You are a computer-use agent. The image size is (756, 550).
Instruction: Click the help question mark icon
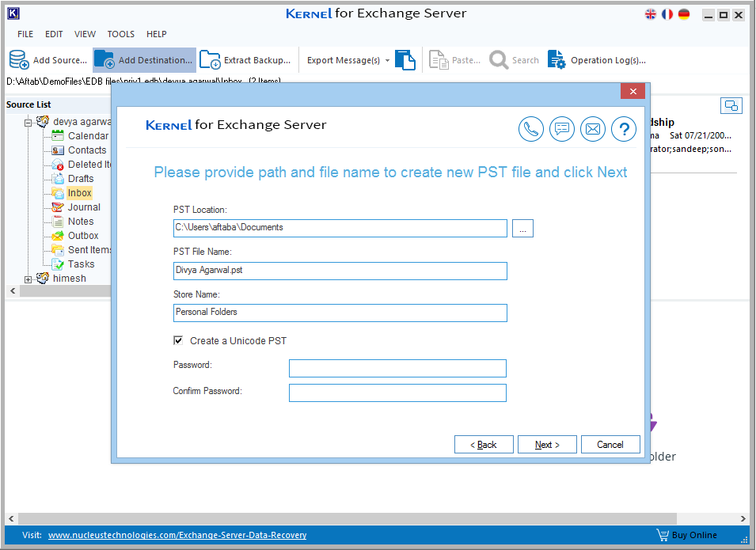(624, 129)
